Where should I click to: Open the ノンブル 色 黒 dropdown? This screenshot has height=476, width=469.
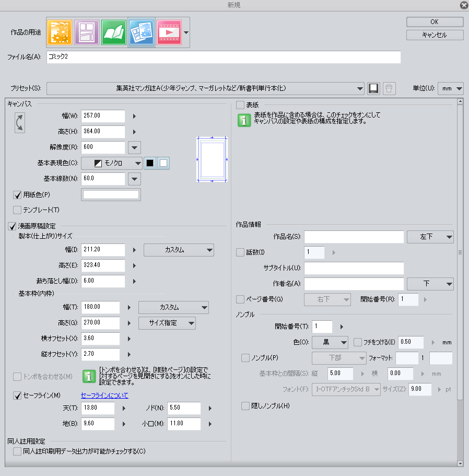pos(330,342)
